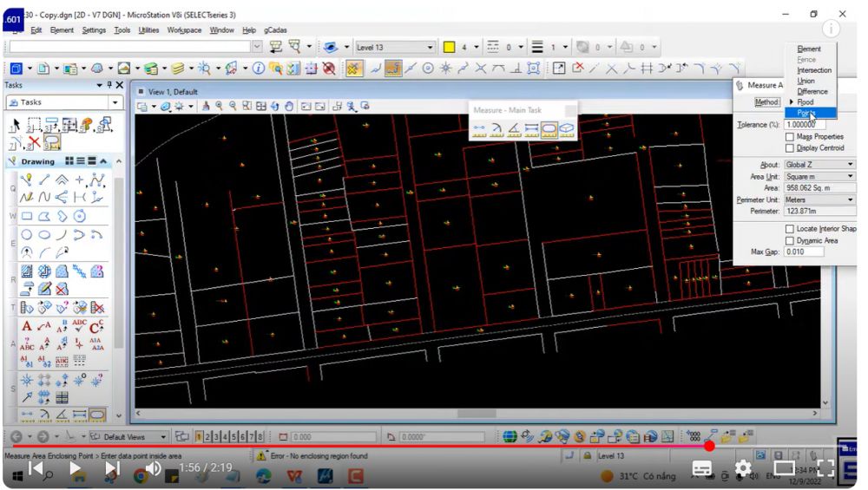The image size is (868, 490).
Task: Choose Union from the Method list
Action: click(806, 81)
